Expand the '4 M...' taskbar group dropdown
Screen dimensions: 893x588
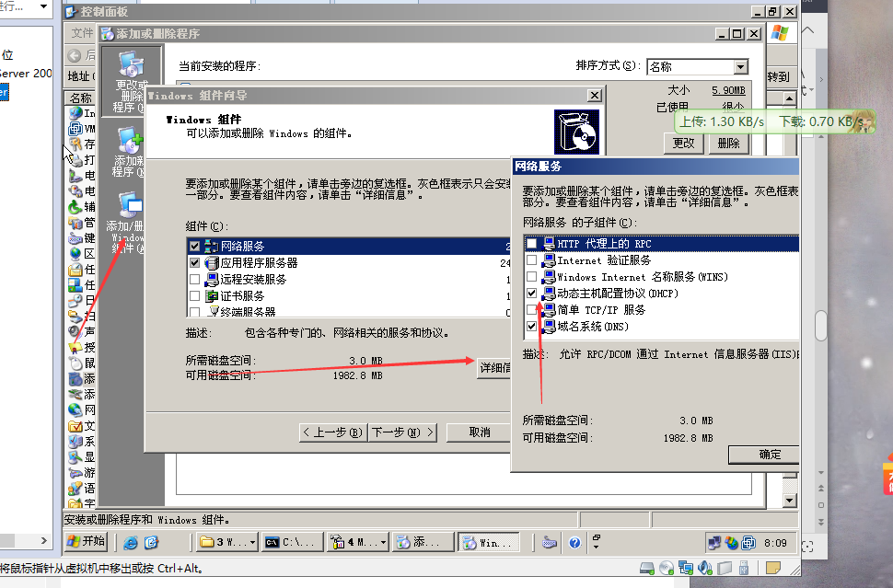point(383,543)
